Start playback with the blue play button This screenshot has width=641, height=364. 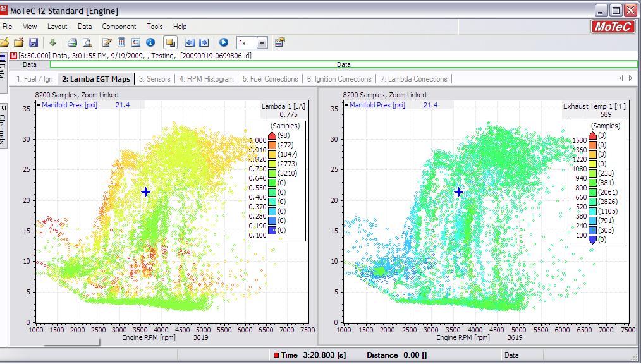point(224,42)
